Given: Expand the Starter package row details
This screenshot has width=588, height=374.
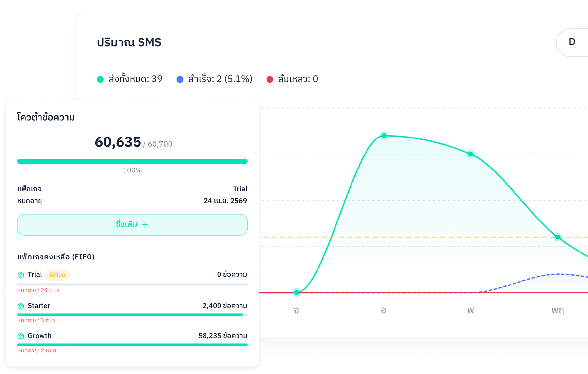Looking at the screenshot, I should (x=132, y=306).
